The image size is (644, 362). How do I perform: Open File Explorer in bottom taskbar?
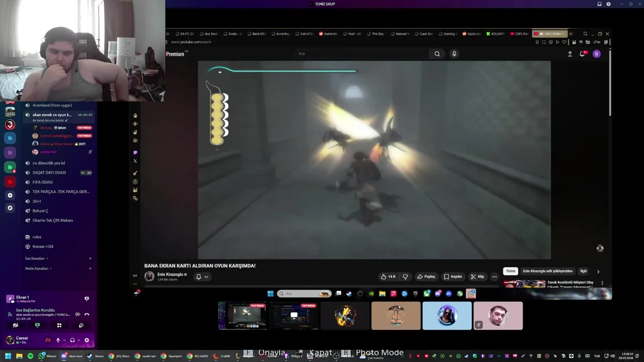pos(19,356)
